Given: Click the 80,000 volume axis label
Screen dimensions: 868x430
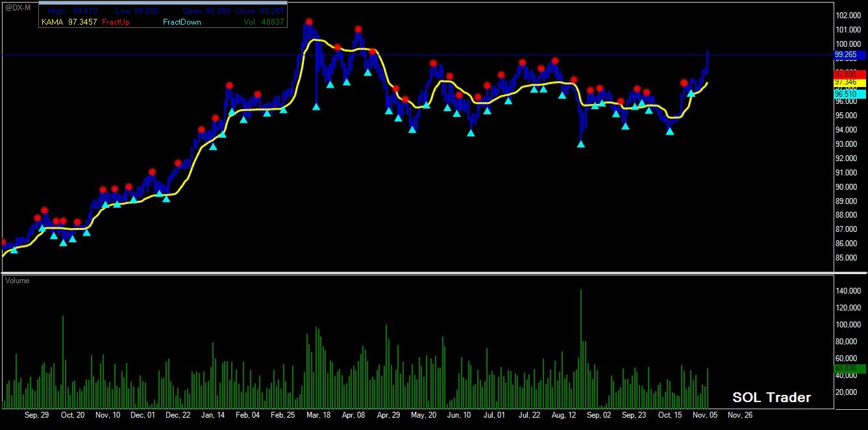Looking at the screenshot, I should (847, 342).
